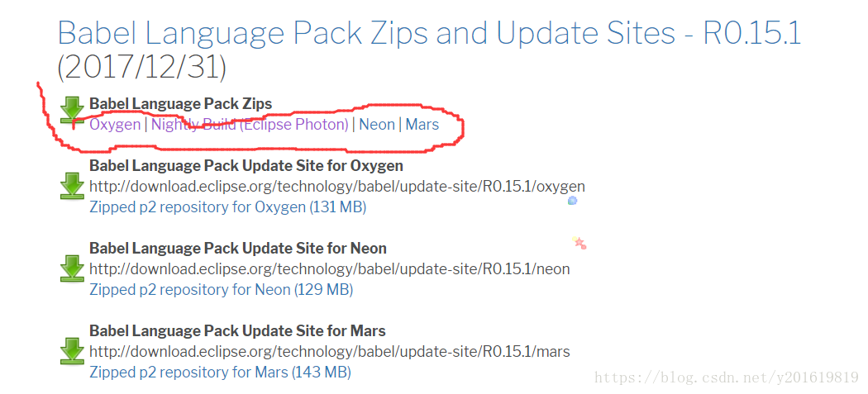Click the download icon for Neon update site

(x=73, y=268)
